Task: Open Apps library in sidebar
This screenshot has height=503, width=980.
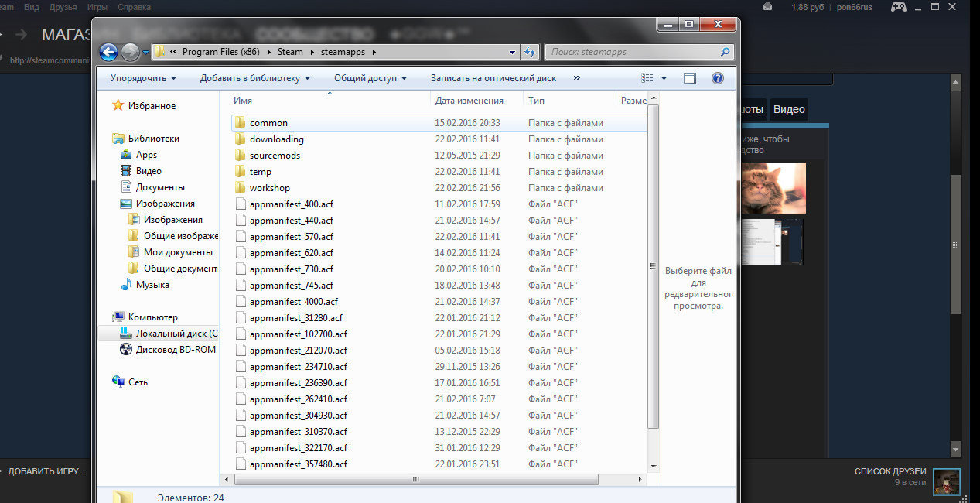Action: coord(146,155)
